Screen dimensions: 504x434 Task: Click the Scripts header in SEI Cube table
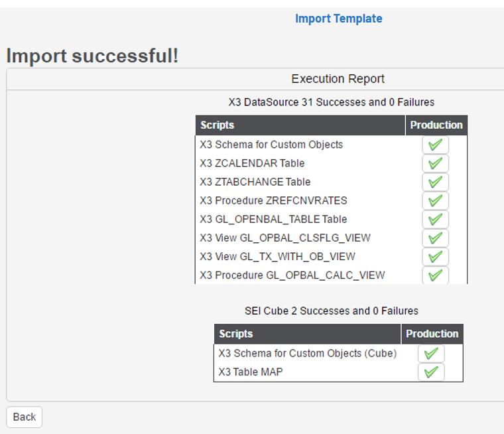pos(236,334)
